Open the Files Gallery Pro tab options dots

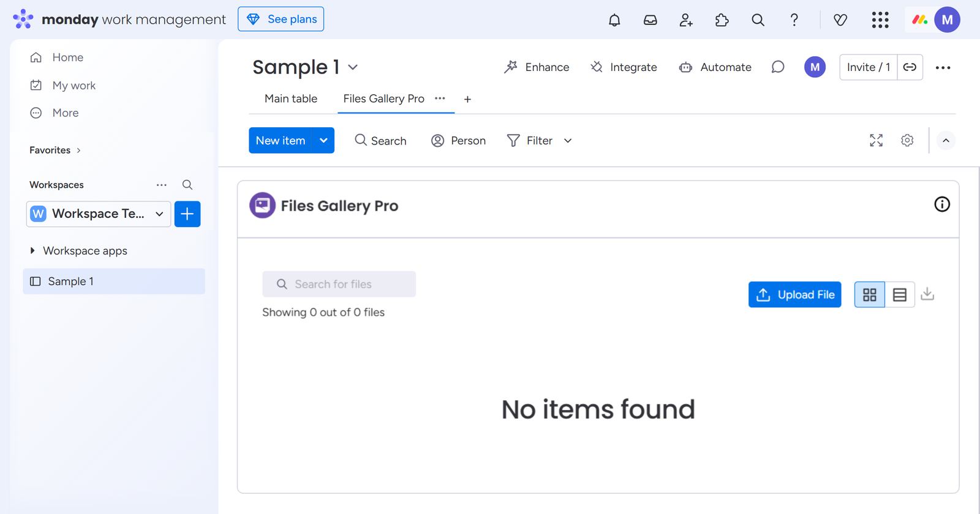click(440, 99)
